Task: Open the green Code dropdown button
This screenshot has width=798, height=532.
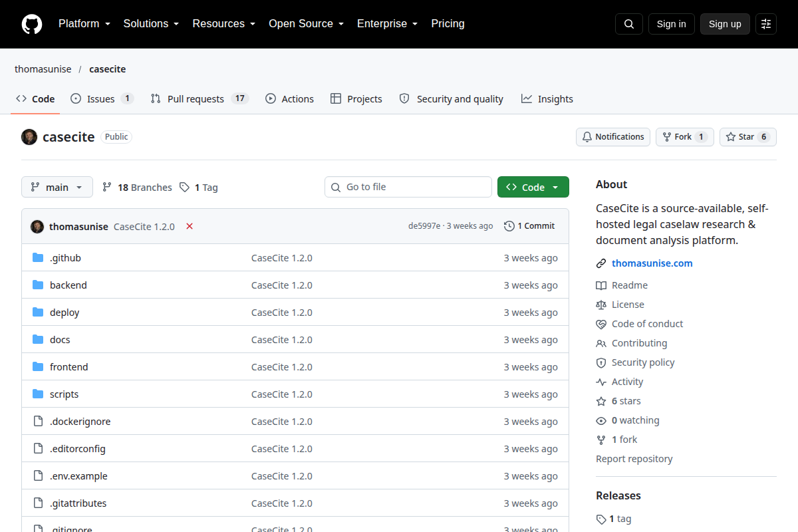Action: (x=533, y=188)
